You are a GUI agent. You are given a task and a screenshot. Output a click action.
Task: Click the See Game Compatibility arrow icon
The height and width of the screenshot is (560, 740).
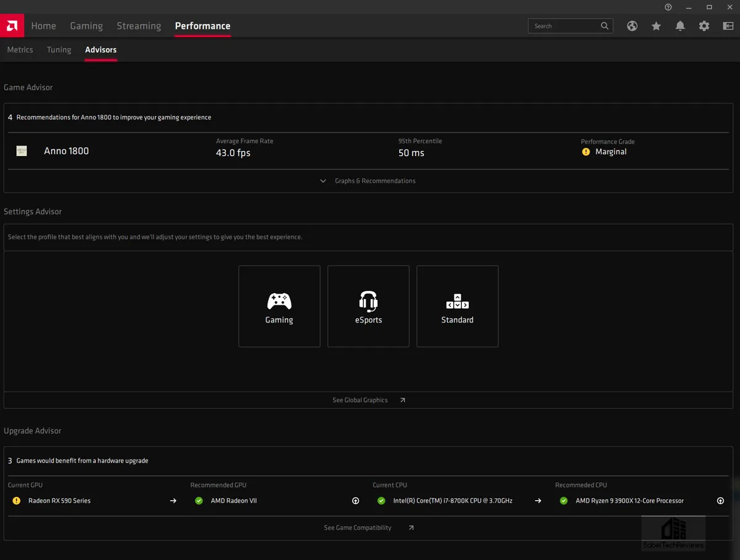pyautogui.click(x=411, y=528)
